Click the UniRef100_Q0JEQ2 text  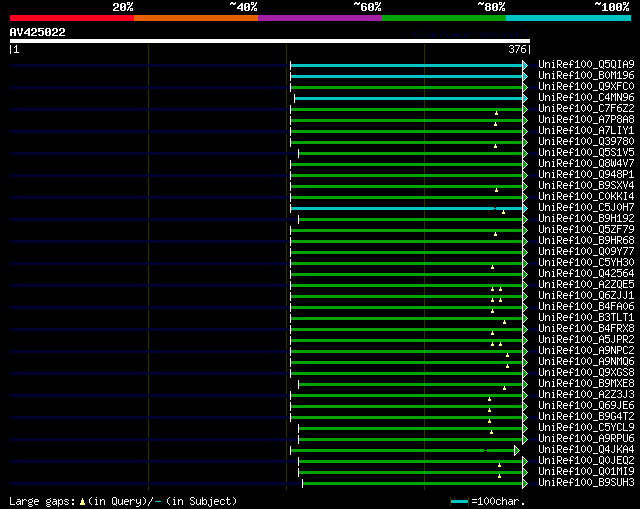click(586, 461)
